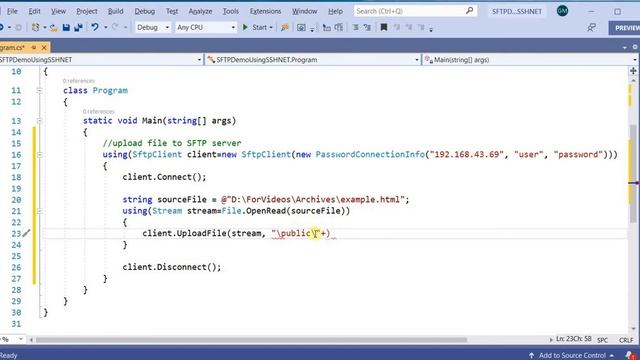Click the Previous Bookmark toolbar icon
Image resolution: width=640 pixels, height=360 pixels.
tap(397, 27)
